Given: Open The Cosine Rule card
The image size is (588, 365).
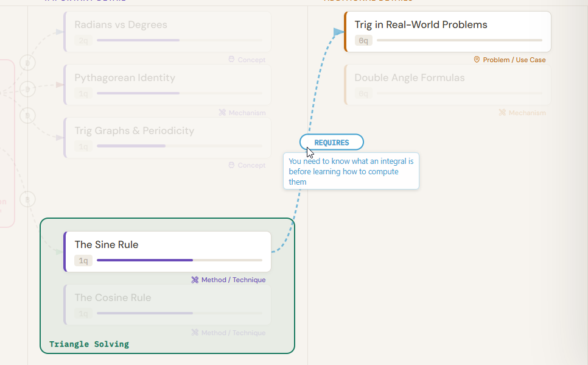Looking at the screenshot, I should pos(167,298).
